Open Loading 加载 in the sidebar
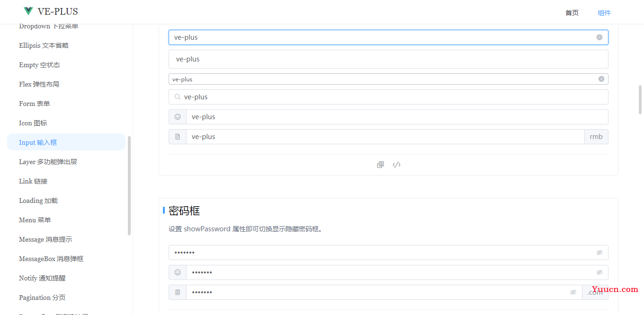644x315 pixels. pos(66,201)
